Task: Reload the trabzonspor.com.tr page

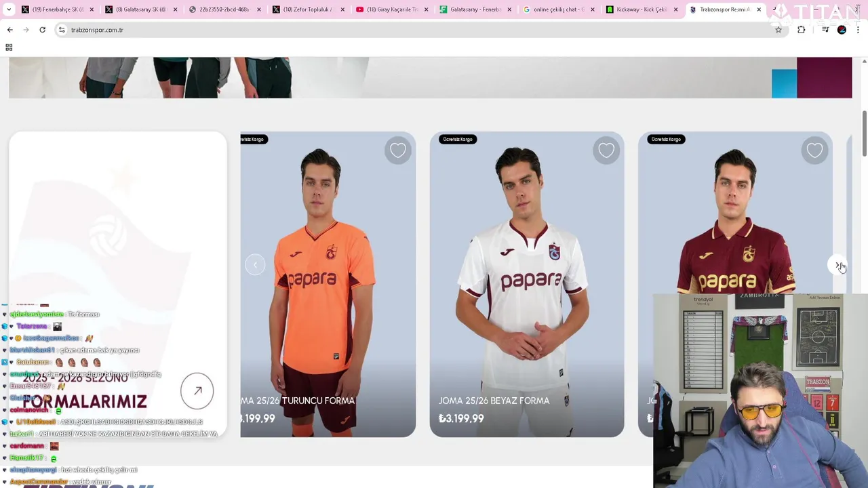Action: pos(42,30)
